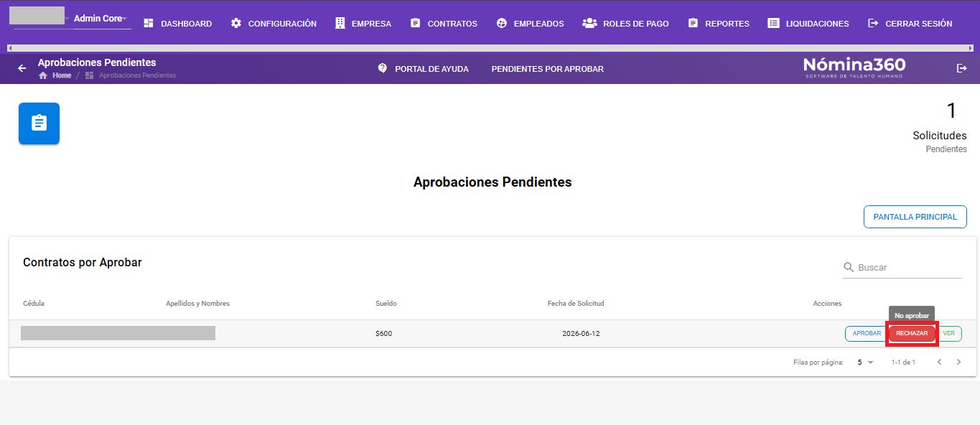Click the $600 salary cell

(383, 334)
